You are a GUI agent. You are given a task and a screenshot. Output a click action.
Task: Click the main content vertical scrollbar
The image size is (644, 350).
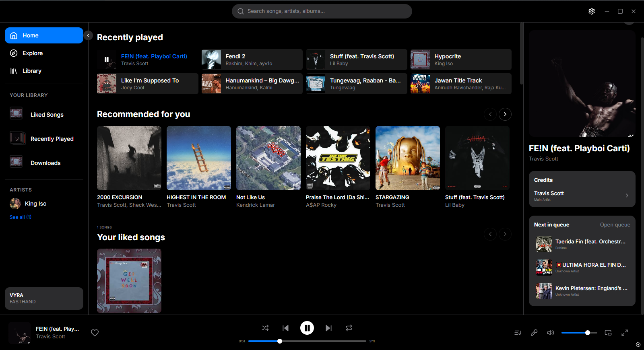(522, 54)
